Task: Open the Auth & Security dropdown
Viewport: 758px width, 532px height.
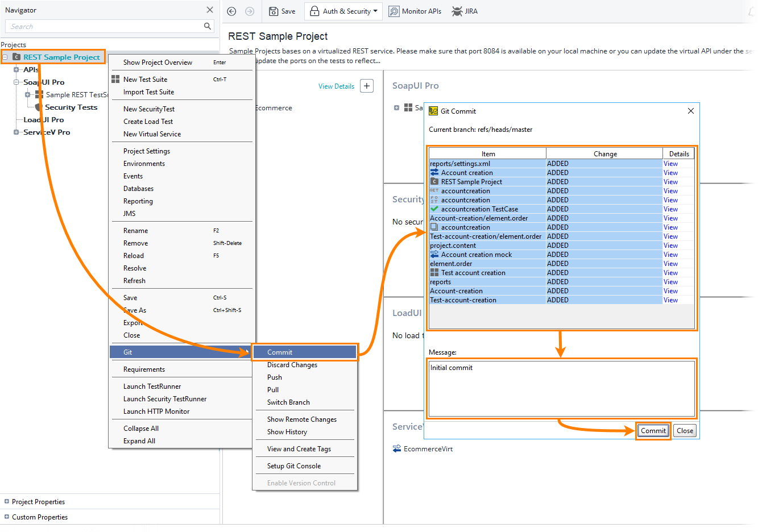Action: coord(344,11)
